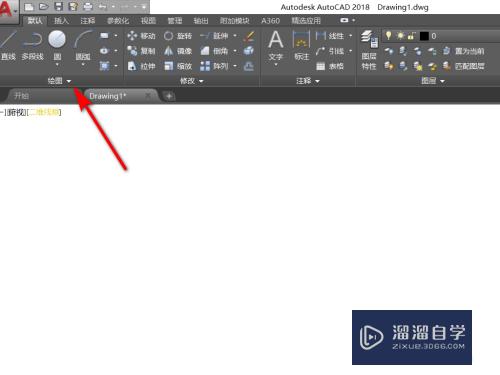Image resolution: width=500 pixels, height=375 pixels.
Task: Toggle layer 0 on/off light bulb
Action: (388, 36)
